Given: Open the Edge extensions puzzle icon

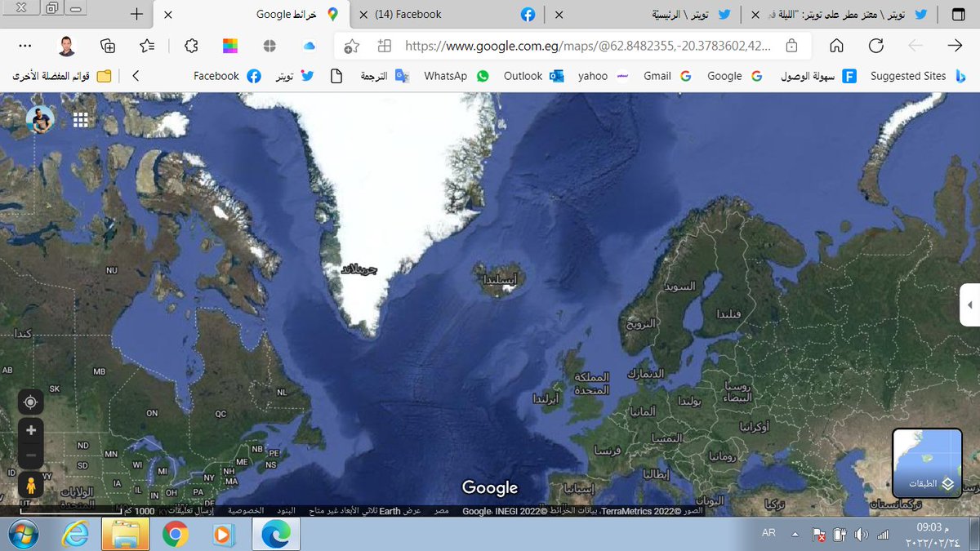Looking at the screenshot, I should click(x=191, y=46).
